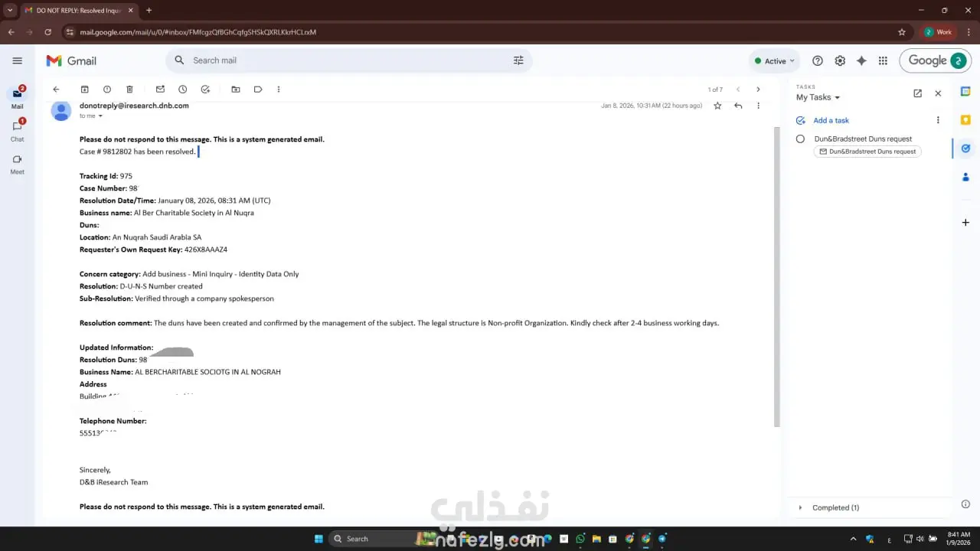Star this message

(x=717, y=106)
